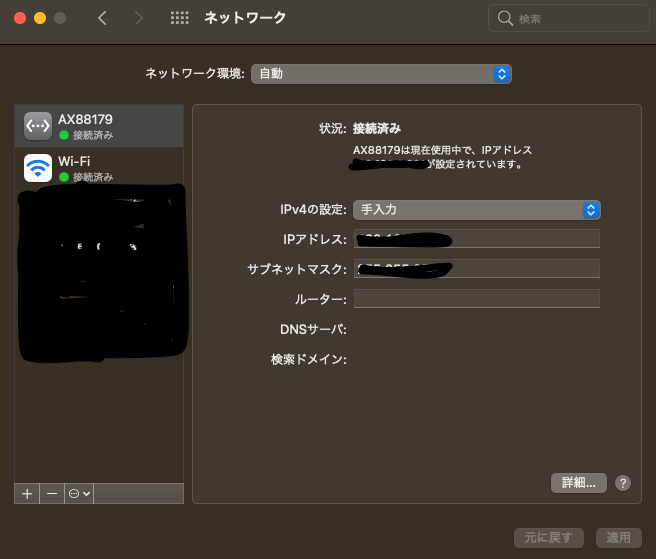This screenshot has width=656, height=559.
Task: Open the service actions ellipsis menu
Action: coord(79,494)
